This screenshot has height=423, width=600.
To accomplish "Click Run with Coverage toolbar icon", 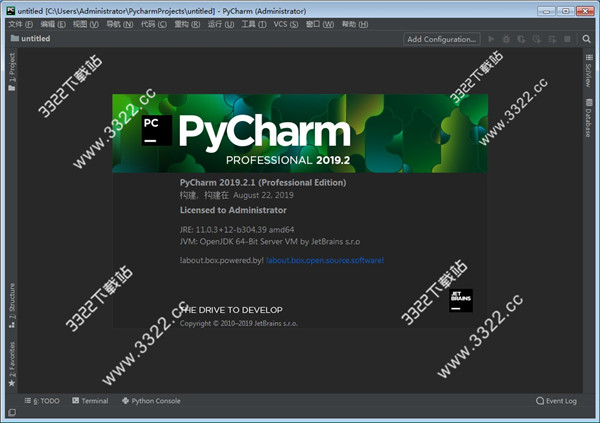I will tap(521, 39).
